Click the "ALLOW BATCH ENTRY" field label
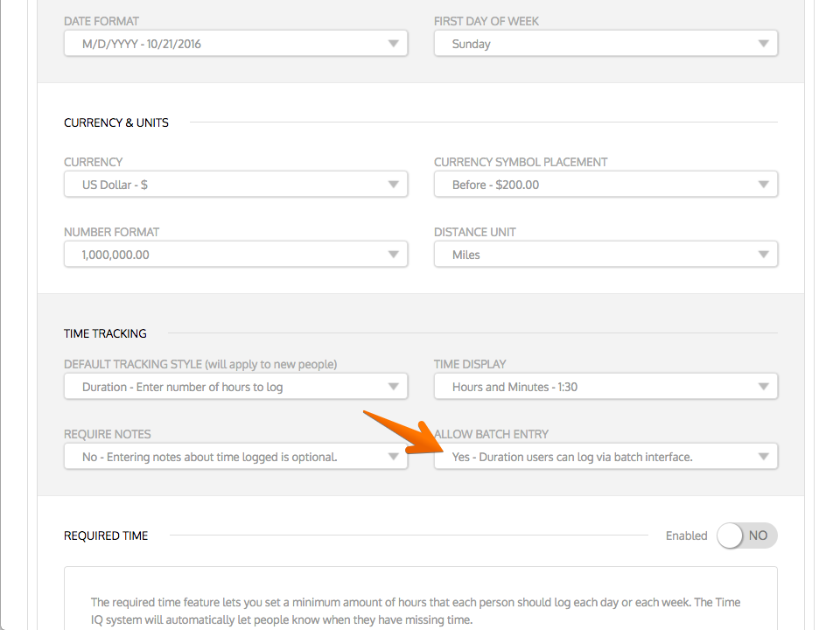 pos(491,435)
